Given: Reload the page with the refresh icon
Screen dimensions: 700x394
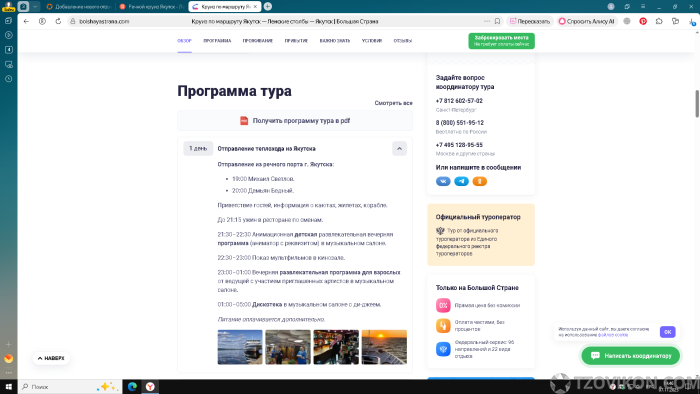Looking at the screenshot, I should [58, 21].
